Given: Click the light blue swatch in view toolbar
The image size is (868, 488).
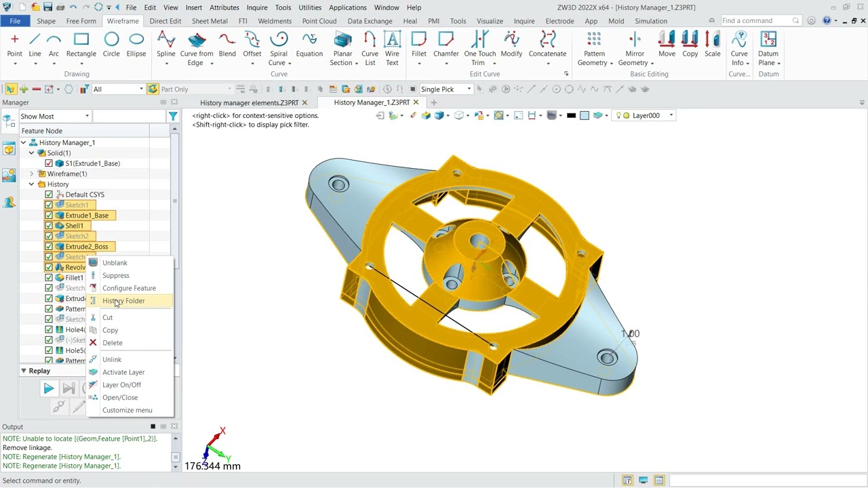Looking at the screenshot, I should [x=585, y=116].
